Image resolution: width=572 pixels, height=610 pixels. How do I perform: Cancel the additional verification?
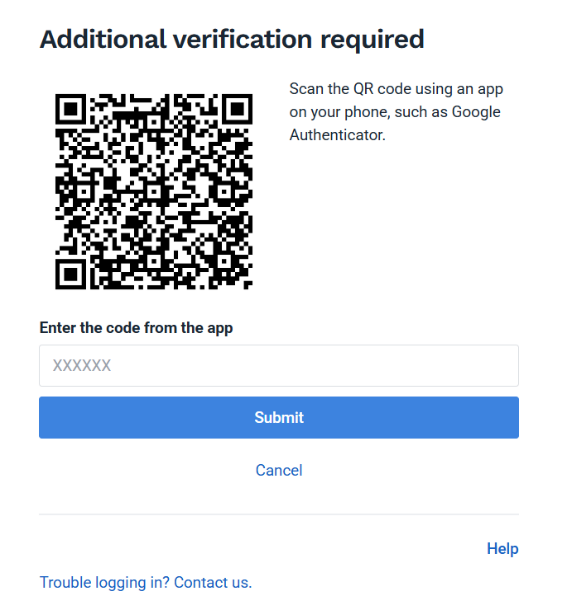[x=279, y=470]
